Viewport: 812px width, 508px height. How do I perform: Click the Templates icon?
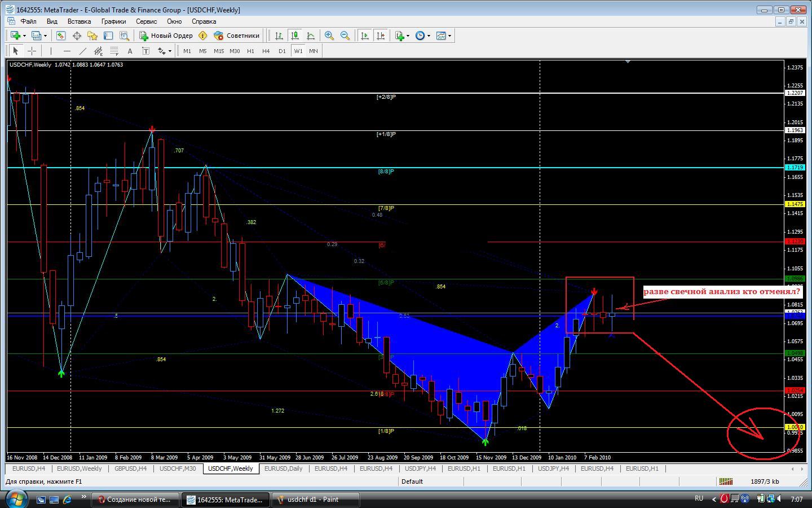pos(441,36)
